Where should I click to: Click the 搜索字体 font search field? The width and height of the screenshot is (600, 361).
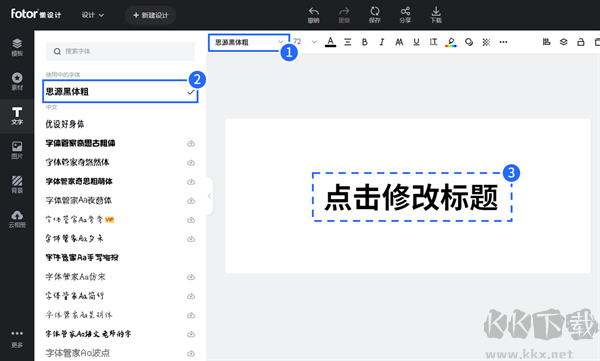click(120, 51)
